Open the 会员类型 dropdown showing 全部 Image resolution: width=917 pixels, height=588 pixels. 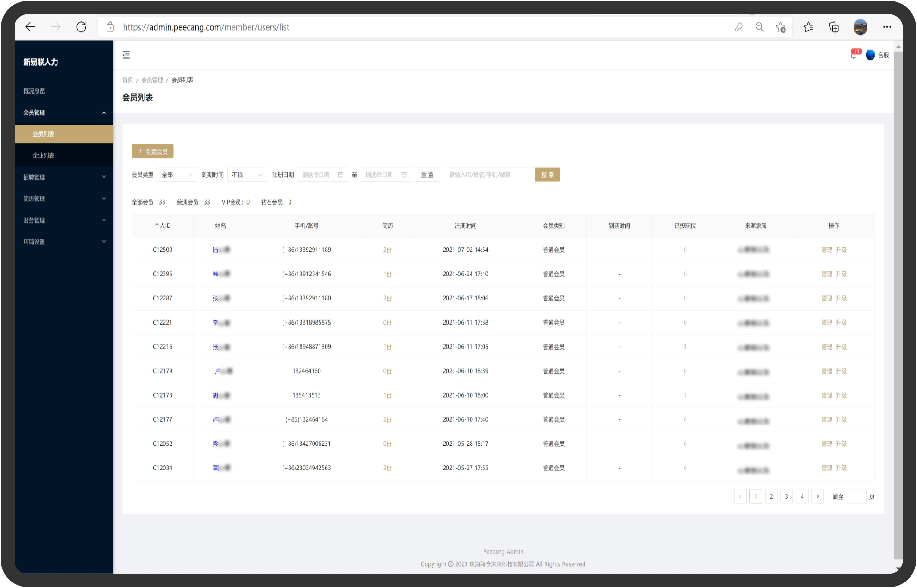pyautogui.click(x=177, y=175)
